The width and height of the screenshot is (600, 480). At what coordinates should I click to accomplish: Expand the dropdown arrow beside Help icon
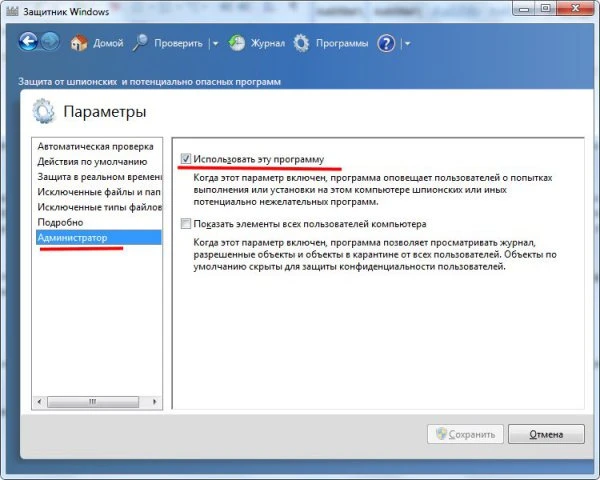coord(407,44)
